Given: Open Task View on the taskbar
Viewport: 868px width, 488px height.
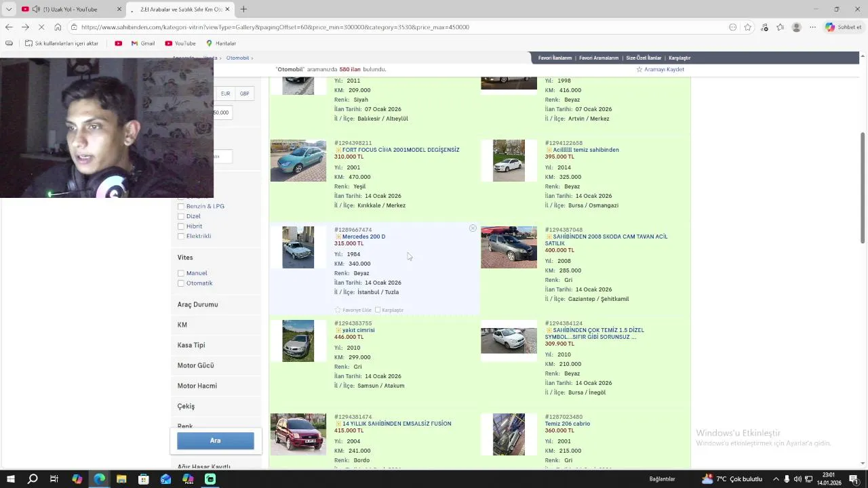Looking at the screenshot, I should click(x=54, y=479).
